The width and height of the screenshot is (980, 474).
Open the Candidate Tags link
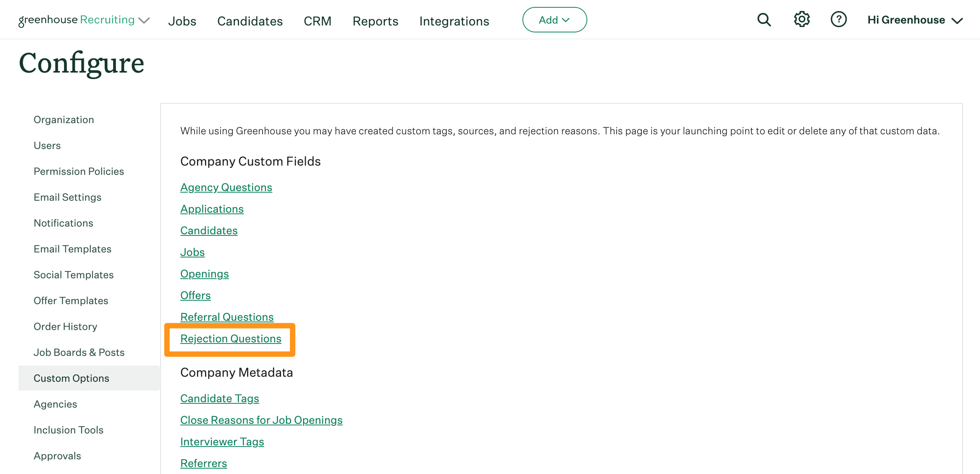[219, 398]
